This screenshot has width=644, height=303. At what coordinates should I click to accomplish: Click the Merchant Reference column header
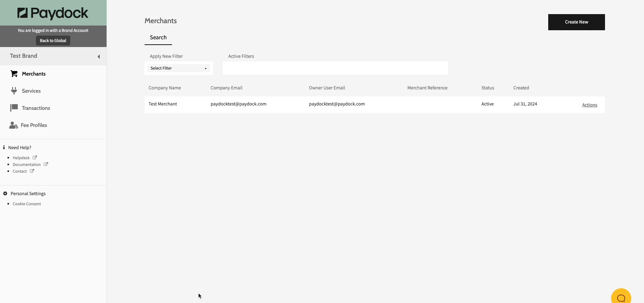pyautogui.click(x=427, y=88)
